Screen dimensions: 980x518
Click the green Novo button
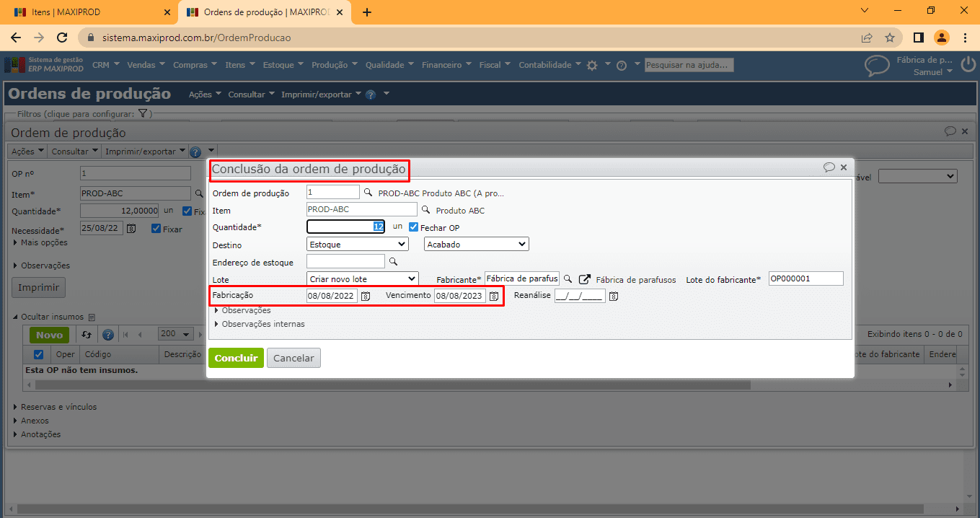50,335
